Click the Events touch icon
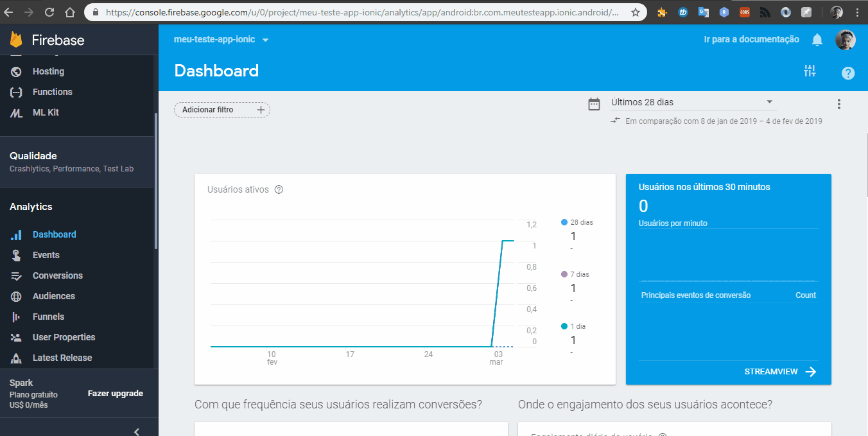 [17, 255]
